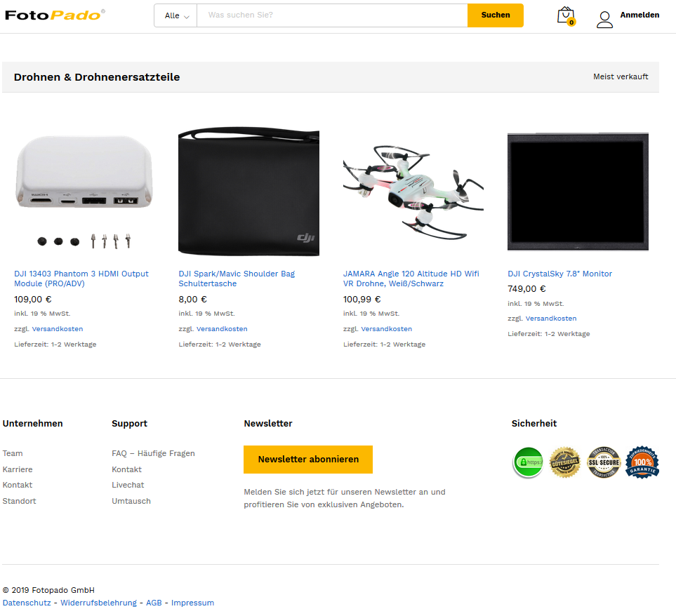Click the 100% Garantie badge

(x=642, y=462)
